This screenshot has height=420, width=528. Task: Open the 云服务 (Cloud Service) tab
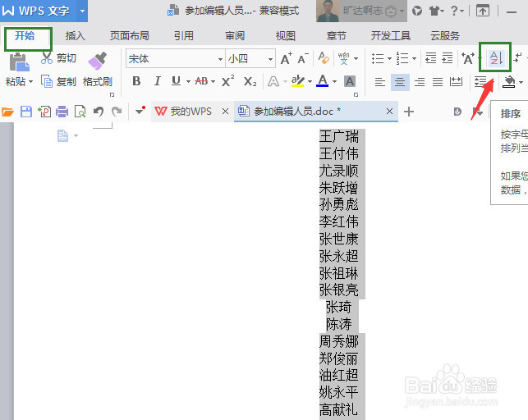coord(445,35)
